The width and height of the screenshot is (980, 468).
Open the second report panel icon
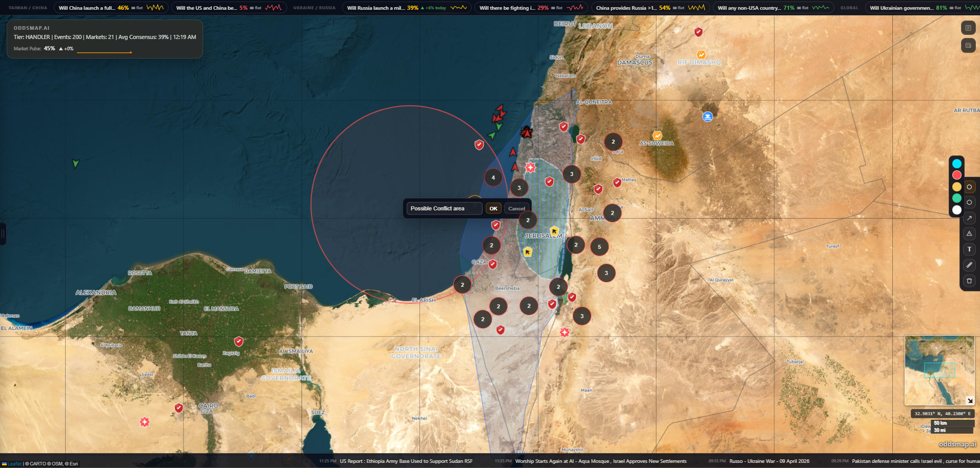[968, 46]
